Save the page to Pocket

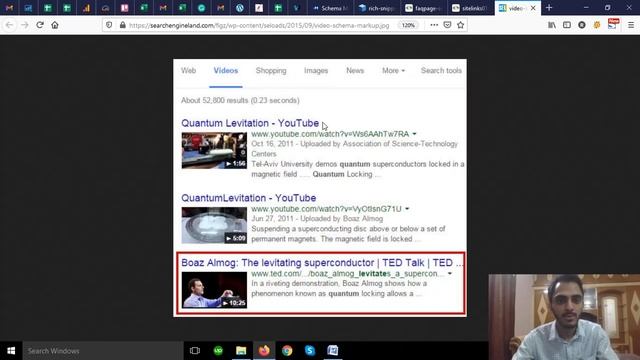[447, 25]
